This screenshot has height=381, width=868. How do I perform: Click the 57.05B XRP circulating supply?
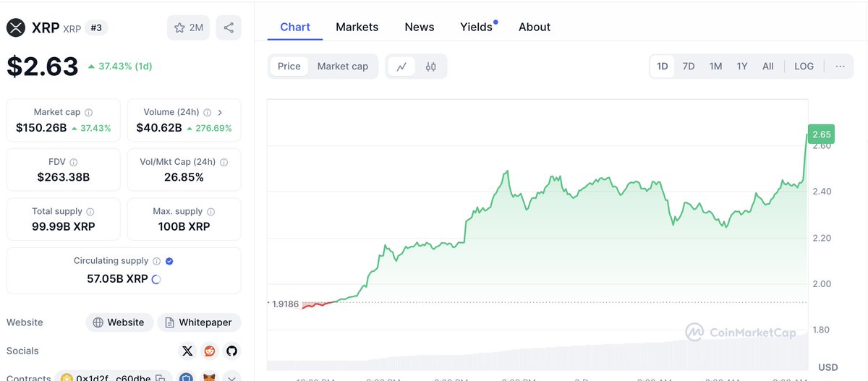point(116,279)
